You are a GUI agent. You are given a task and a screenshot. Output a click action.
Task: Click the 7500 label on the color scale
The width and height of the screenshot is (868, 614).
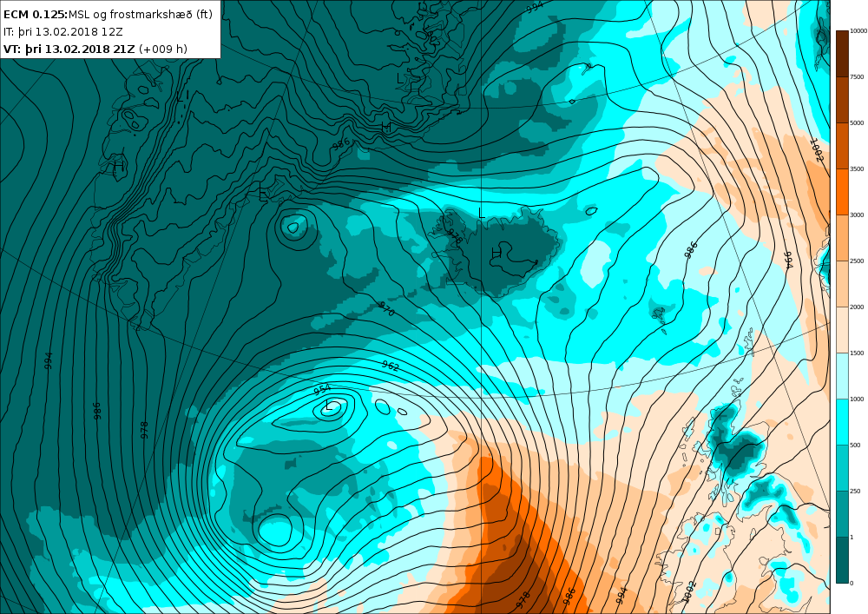857,77
